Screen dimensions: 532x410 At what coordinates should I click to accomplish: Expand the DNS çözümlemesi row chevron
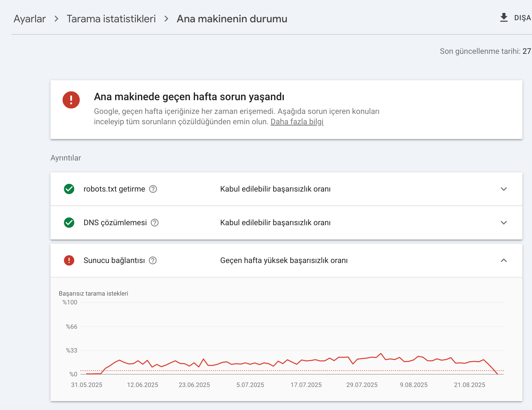pos(504,223)
